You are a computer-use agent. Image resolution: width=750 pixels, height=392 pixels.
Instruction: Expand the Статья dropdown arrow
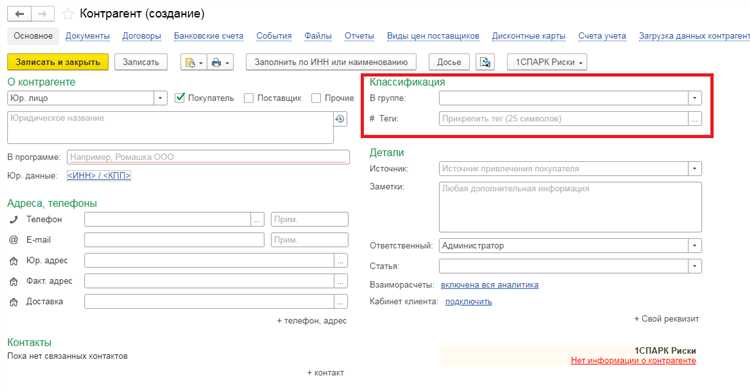pos(695,266)
